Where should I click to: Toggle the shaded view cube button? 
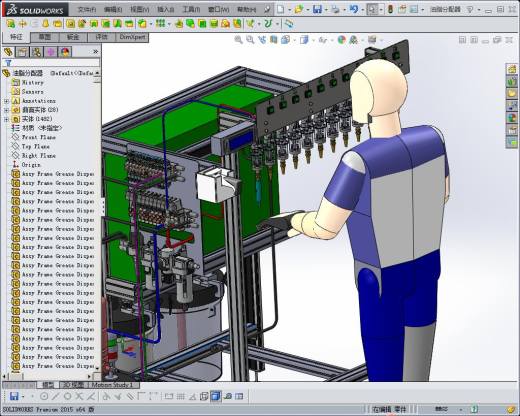pos(215,396)
